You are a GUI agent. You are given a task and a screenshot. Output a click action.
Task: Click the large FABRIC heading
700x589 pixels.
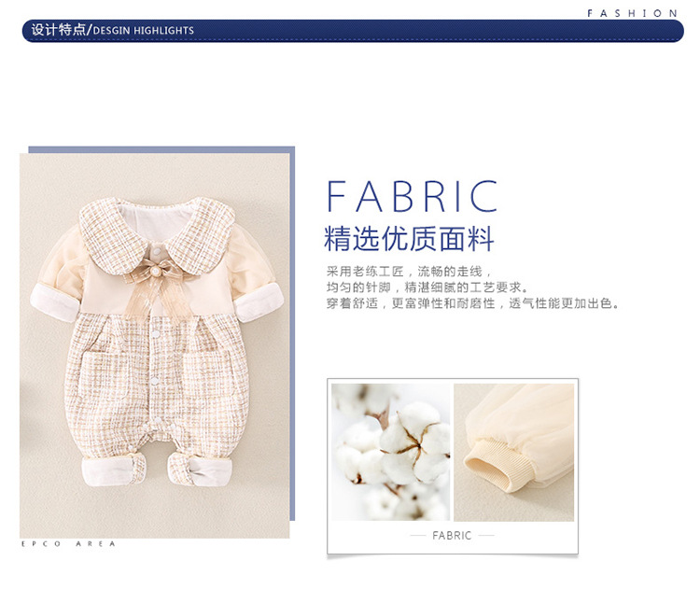click(412, 197)
